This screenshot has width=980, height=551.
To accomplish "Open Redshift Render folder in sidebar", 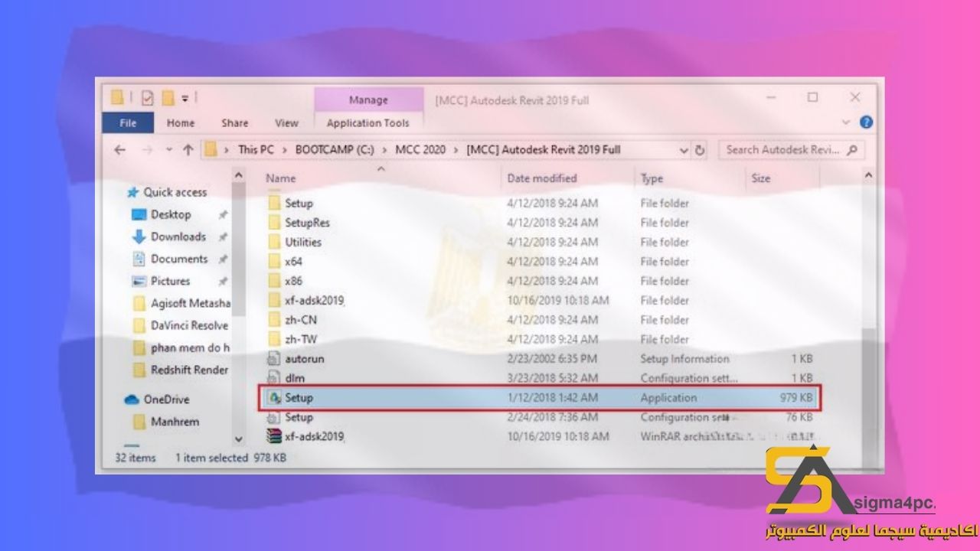I will click(189, 370).
